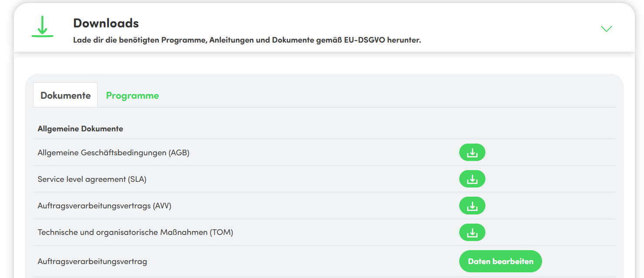The width and height of the screenshot is (644, 278).
Task: Click the Auftragsverarbeitungsvertrag label beside Daten bearbeiten
Action: click(92, 261)
